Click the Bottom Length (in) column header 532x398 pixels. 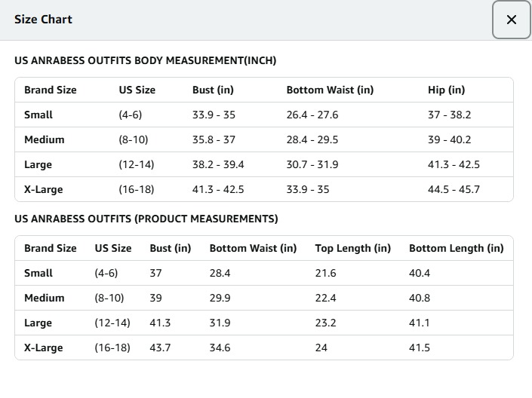click(x=456, y=248)
